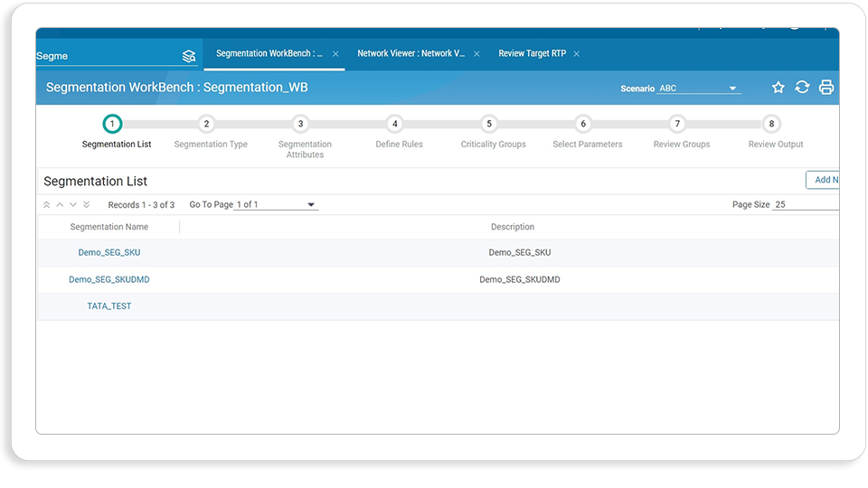Click the Add New button
The height and width of the screenshot is (488, 868).
click(823, 180)
